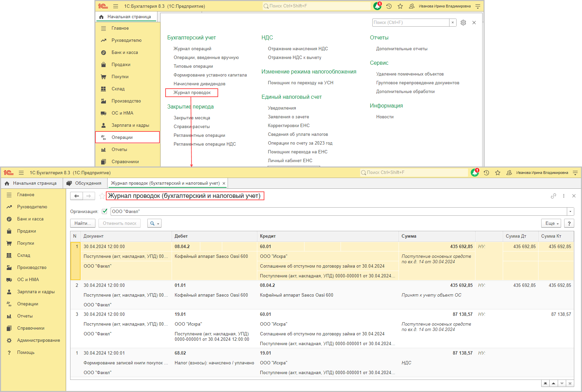Screen dimensions: 582x392
Task: Click Отменить поиск button
Action: [120, 223]
